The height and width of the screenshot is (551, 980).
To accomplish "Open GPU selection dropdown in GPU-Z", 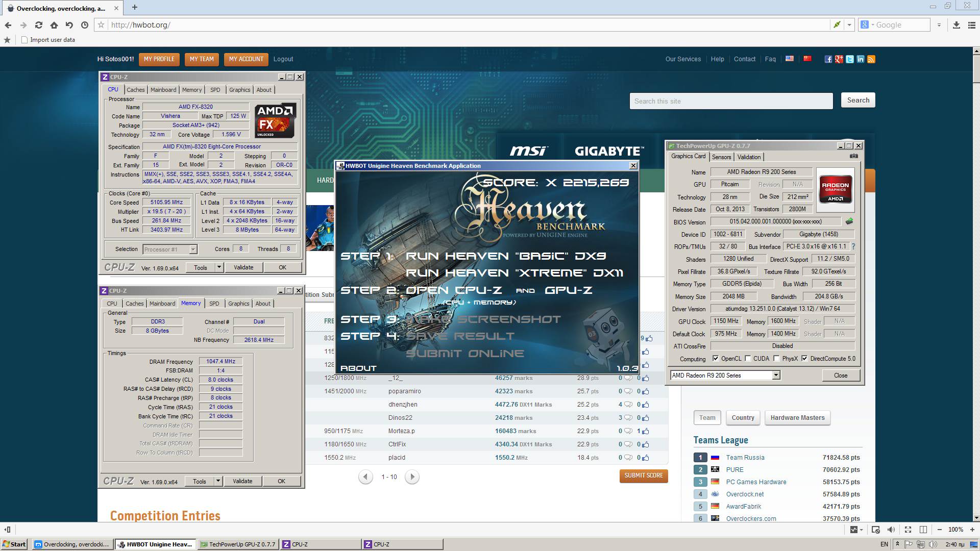I will tap(776, 375).
